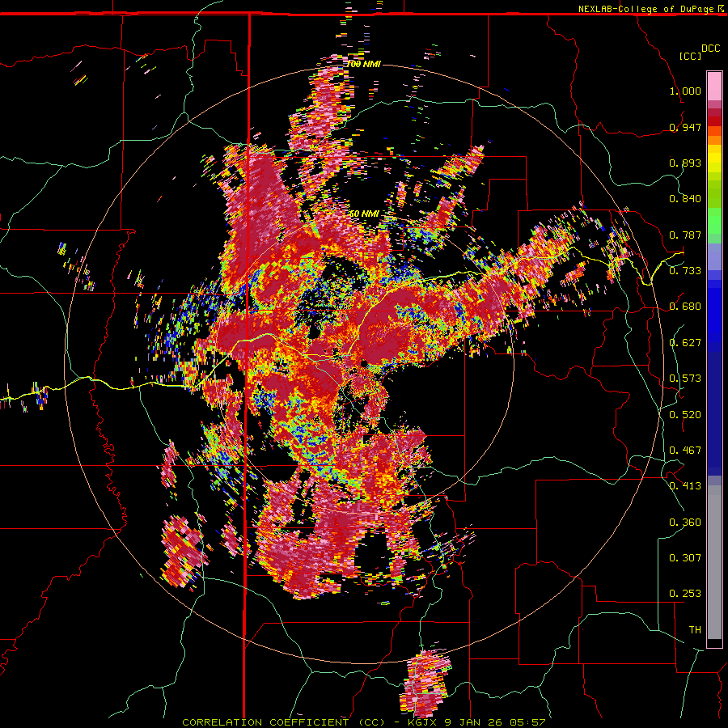The image size is (728, 728).
Task: Click the 9 JAN 26 date text
Action: [x=476, y=722]
